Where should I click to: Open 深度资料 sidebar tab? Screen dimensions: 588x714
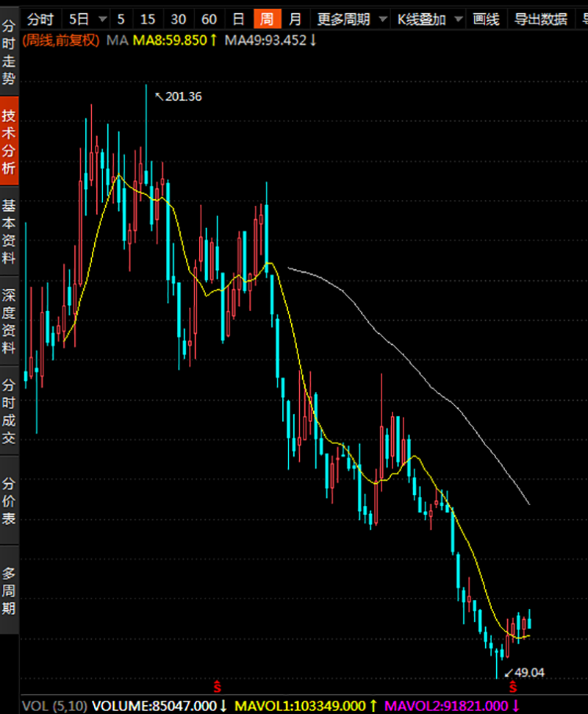tap(9, 321)
